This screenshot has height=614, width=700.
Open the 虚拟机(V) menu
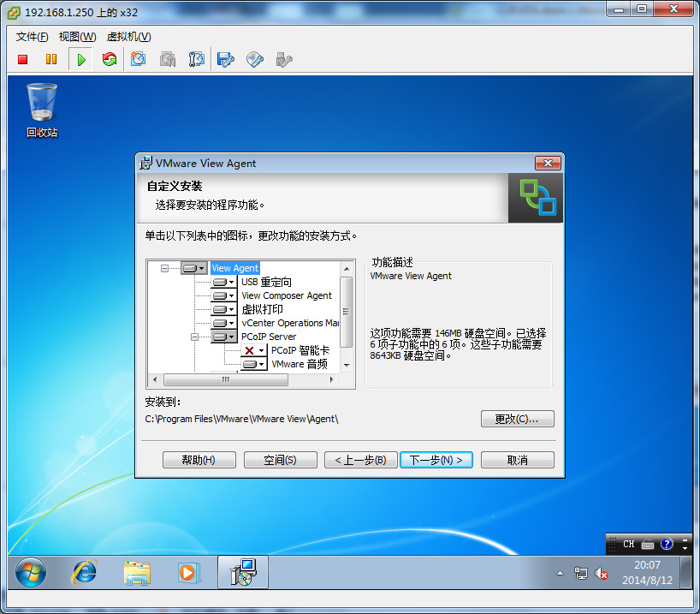coord(128,37)
